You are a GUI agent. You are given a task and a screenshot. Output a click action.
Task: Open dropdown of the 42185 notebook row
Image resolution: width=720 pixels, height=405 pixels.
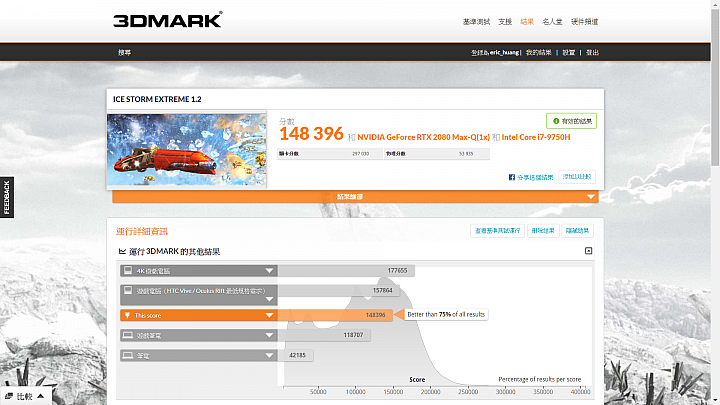tap(270, 355)
